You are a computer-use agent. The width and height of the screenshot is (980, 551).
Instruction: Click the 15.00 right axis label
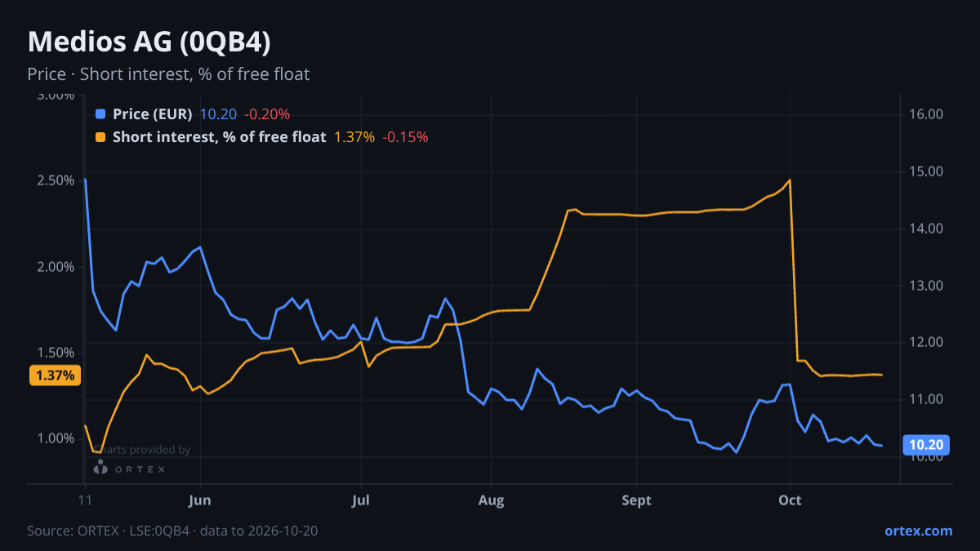pos(926,171)
